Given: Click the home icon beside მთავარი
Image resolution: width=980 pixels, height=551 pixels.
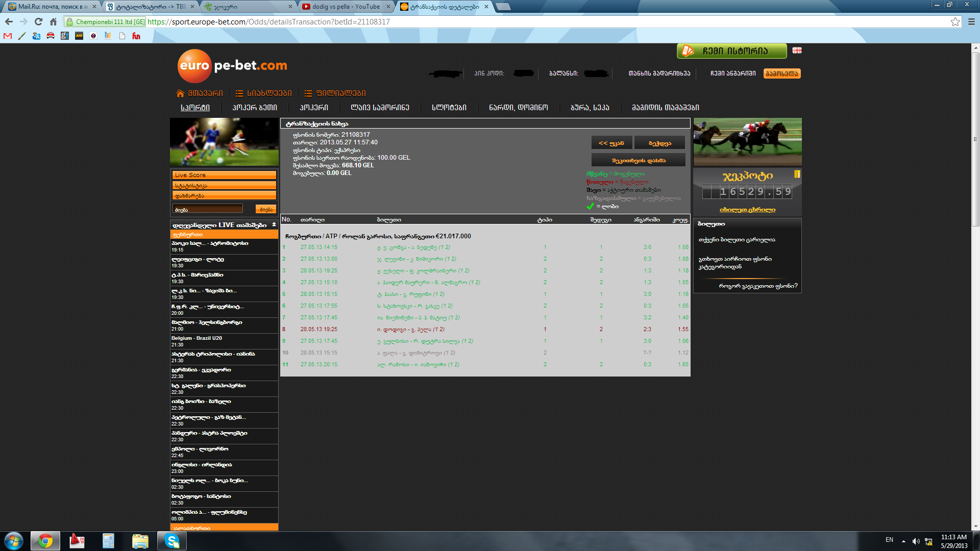Looking at the screenshot, I should click(x=180, y=93).
